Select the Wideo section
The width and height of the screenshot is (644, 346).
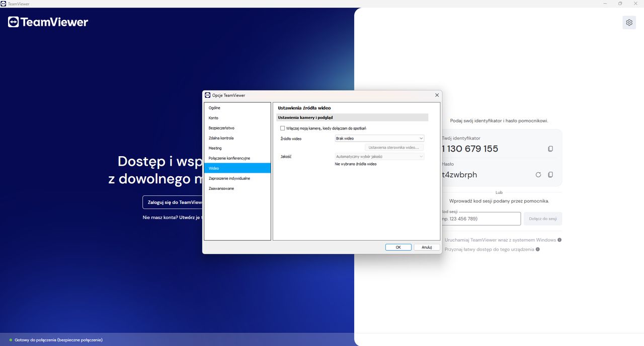[237, 168]
